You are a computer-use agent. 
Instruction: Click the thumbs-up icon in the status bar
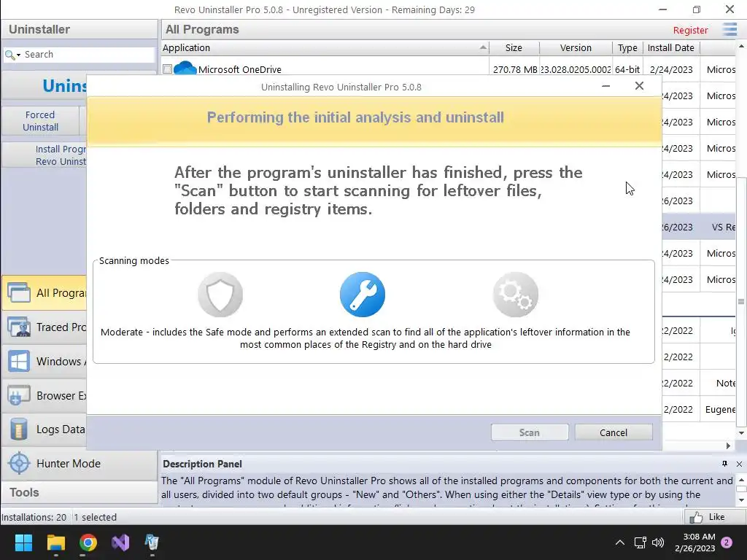point(695,517)
